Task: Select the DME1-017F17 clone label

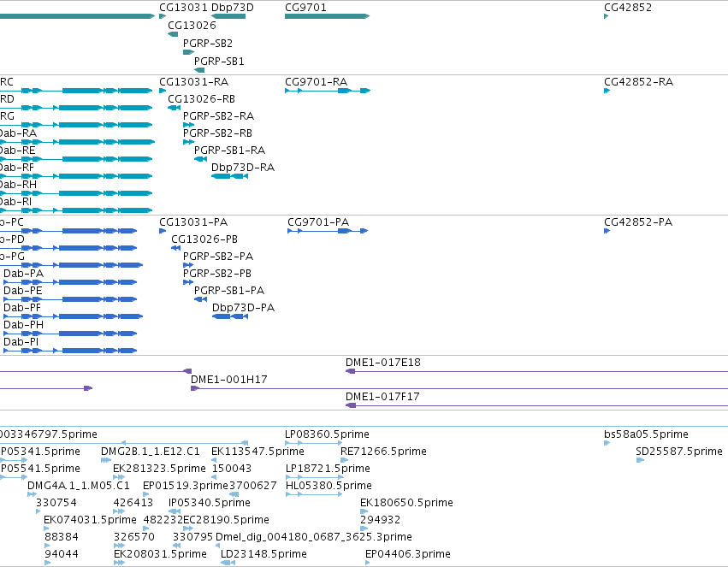Action: 382,397
